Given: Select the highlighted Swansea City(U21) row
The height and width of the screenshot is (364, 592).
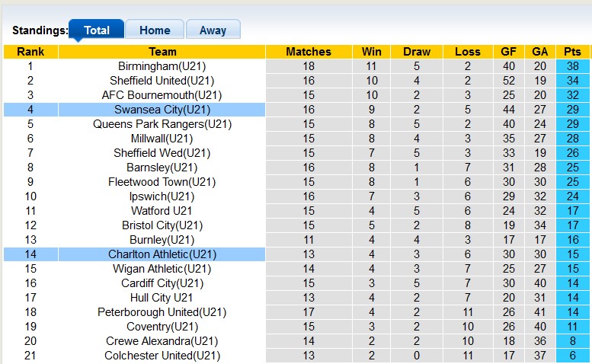Looking at the screenshot, I should (x=162, y=110).
